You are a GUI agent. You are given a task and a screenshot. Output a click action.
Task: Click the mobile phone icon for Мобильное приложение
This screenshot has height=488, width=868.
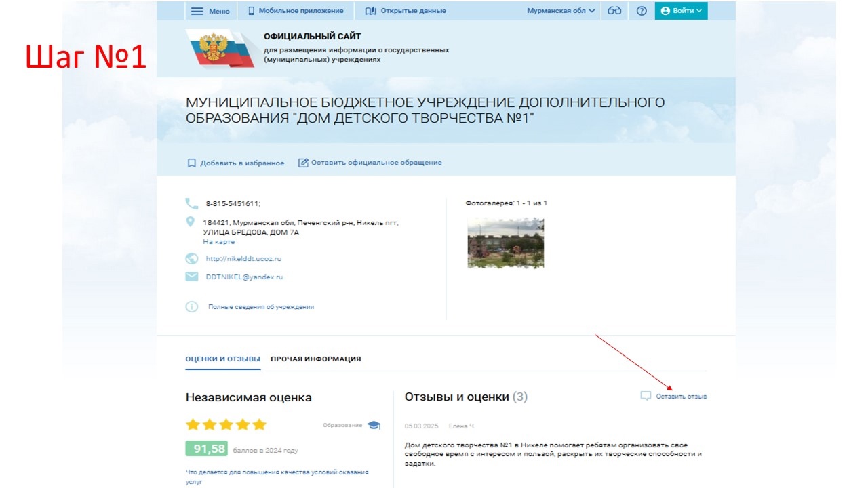[x=251, y=11]
